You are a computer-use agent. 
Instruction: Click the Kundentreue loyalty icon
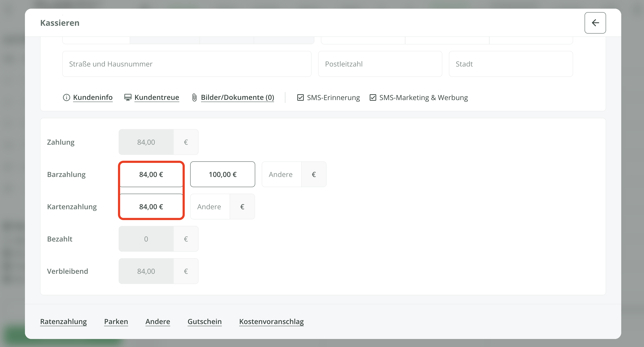pyautogui.click(x=128, y=97)
